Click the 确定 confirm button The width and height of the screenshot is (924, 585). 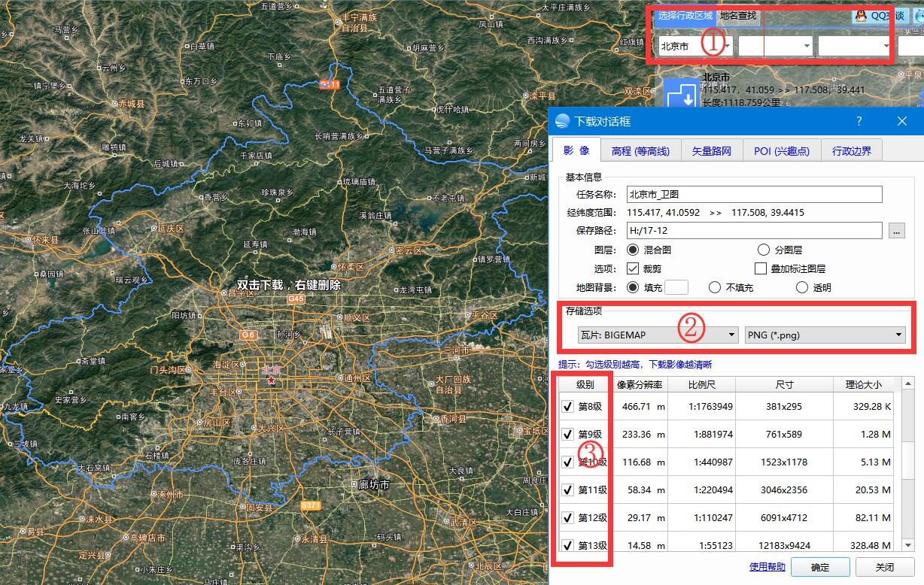pos(820,567)
